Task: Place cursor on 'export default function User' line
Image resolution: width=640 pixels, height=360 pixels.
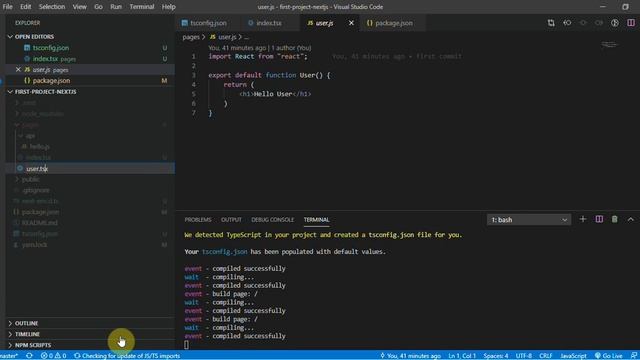Action: (269, 75)
